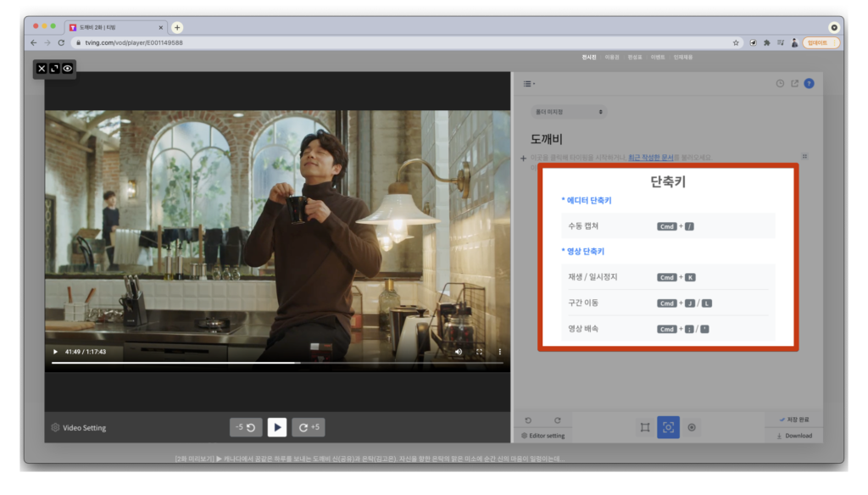Open the 폴더 미지정 folder dropdown
Image resolution: width=868 pixels, height=495 pixels.
(569, 112)
